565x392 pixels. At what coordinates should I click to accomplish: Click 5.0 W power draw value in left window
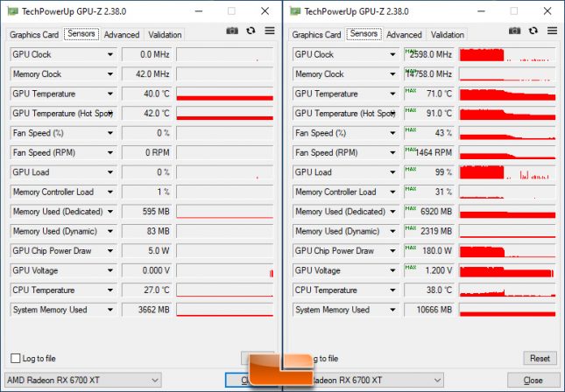pyautogui.click(x=146, y=251)
